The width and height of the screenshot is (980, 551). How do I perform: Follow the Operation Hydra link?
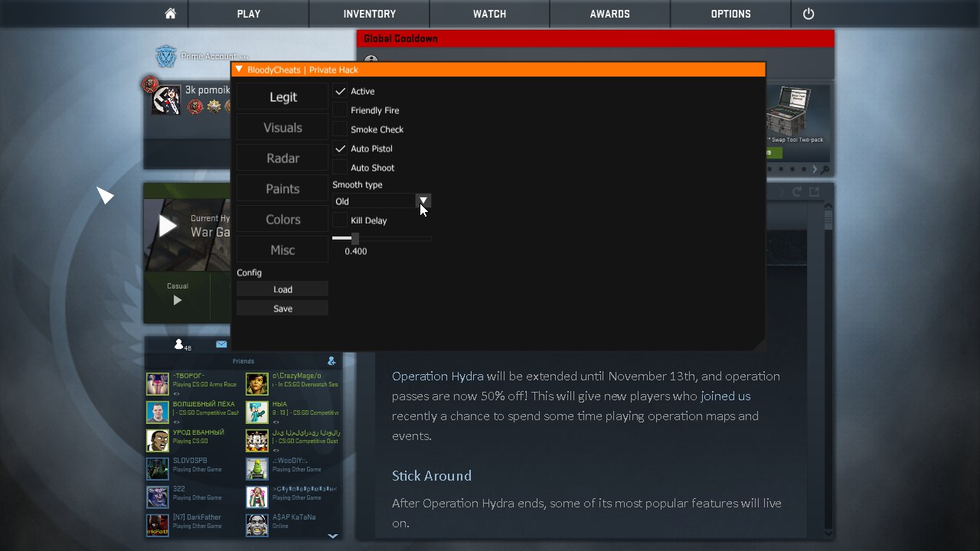pyautogui.click(x=438, y=377)
